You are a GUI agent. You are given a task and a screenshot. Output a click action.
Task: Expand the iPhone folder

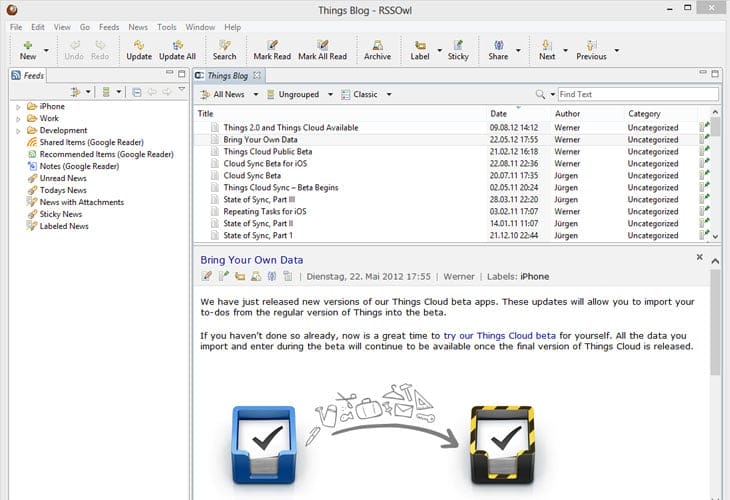point(18,107)
